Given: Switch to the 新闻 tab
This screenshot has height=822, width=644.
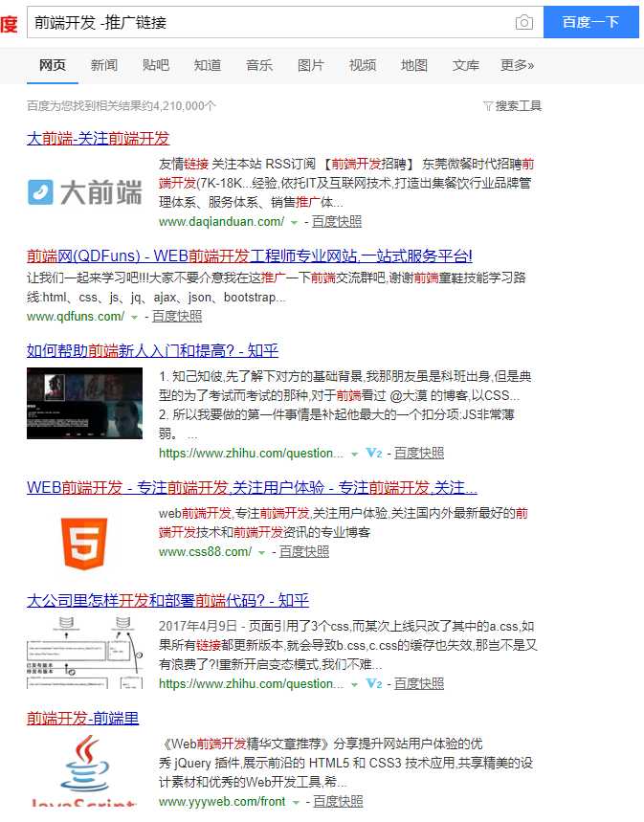Looking at the screenshot, I should [x=104, y=65].
